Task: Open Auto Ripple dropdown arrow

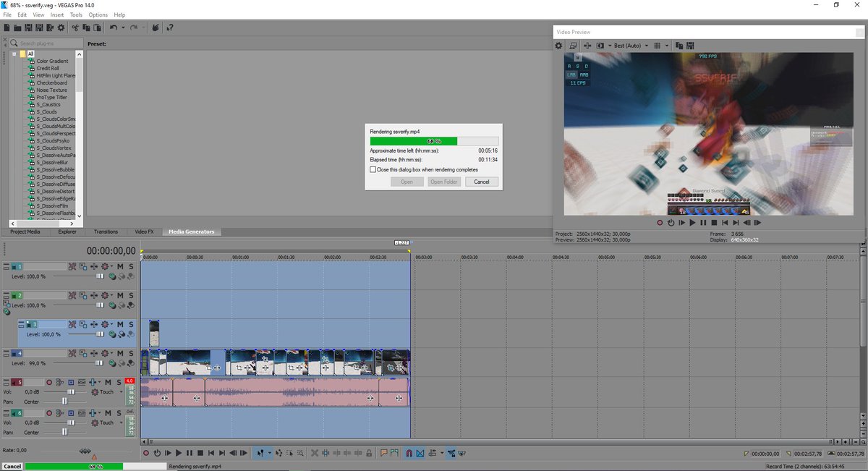Action: coord(442,453)
